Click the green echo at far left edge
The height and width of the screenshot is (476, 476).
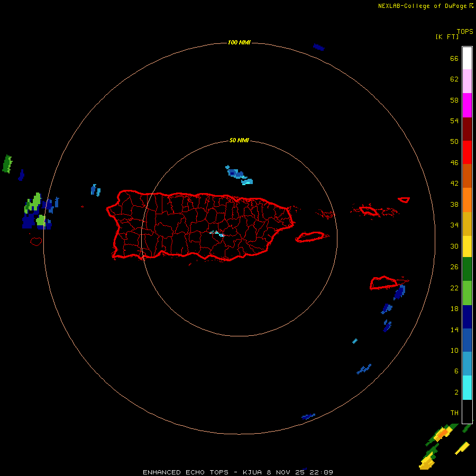[x=7, y=164]
